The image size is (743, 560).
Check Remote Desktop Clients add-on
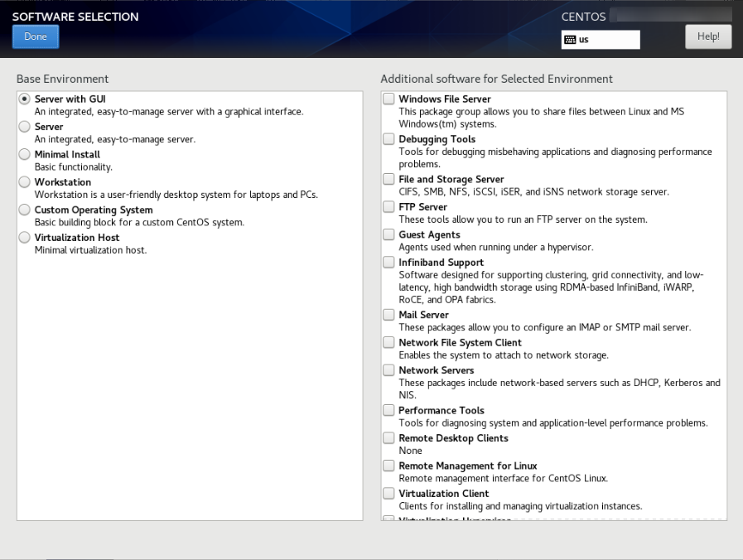click(x=388, y=437)
